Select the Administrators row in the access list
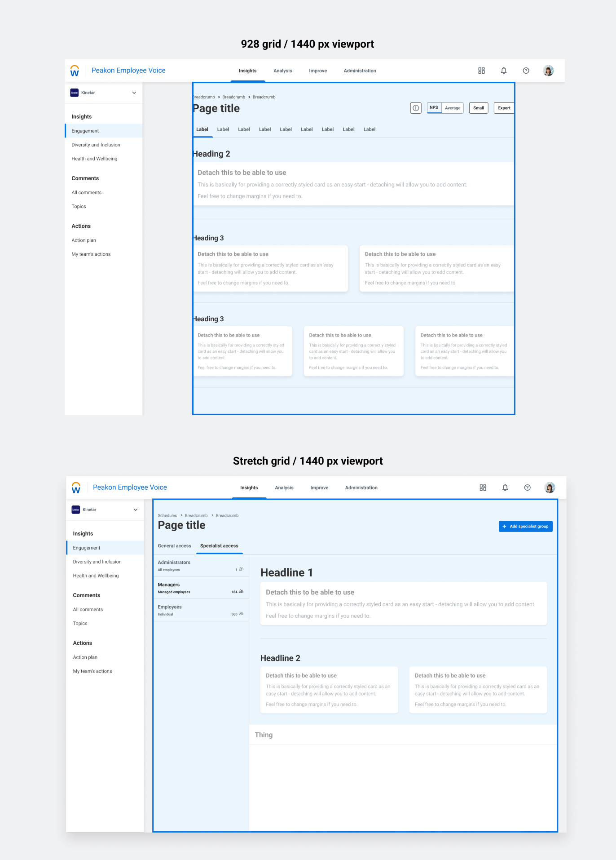The height and width of the screenshot is (860, 616). click(x=200, y=565)
